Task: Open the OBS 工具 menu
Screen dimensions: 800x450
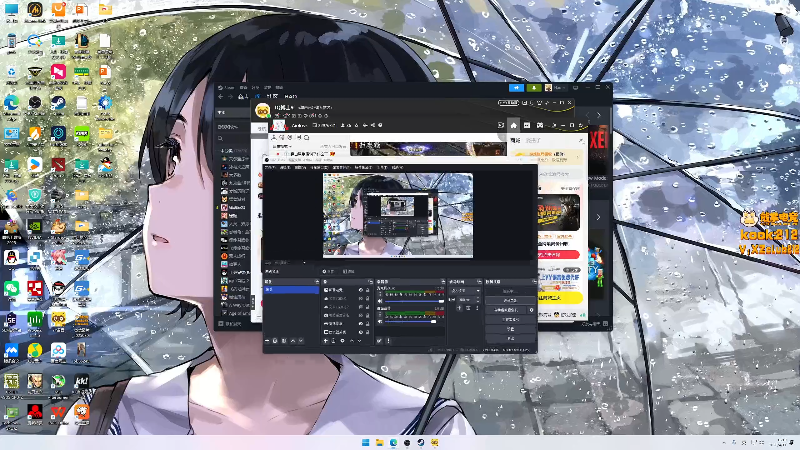Action: point(381,168)
